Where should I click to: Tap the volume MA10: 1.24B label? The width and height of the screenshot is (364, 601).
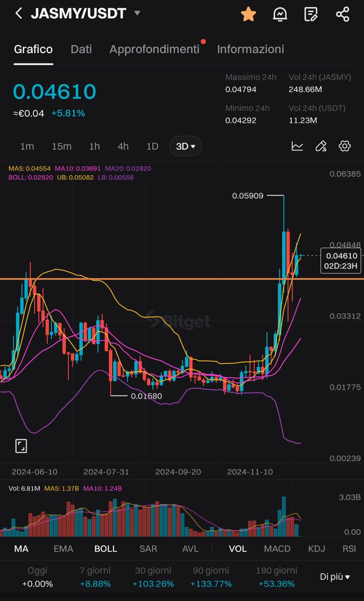click(103, 488)
